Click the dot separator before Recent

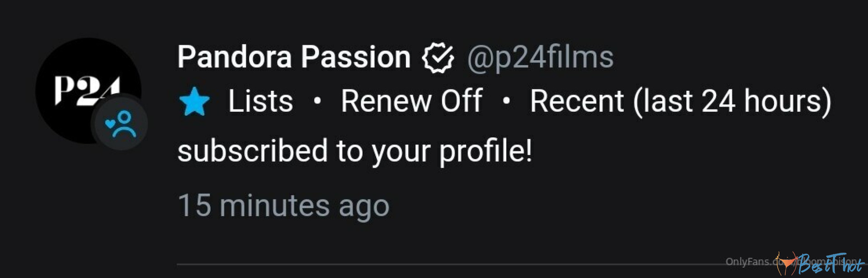506,101
